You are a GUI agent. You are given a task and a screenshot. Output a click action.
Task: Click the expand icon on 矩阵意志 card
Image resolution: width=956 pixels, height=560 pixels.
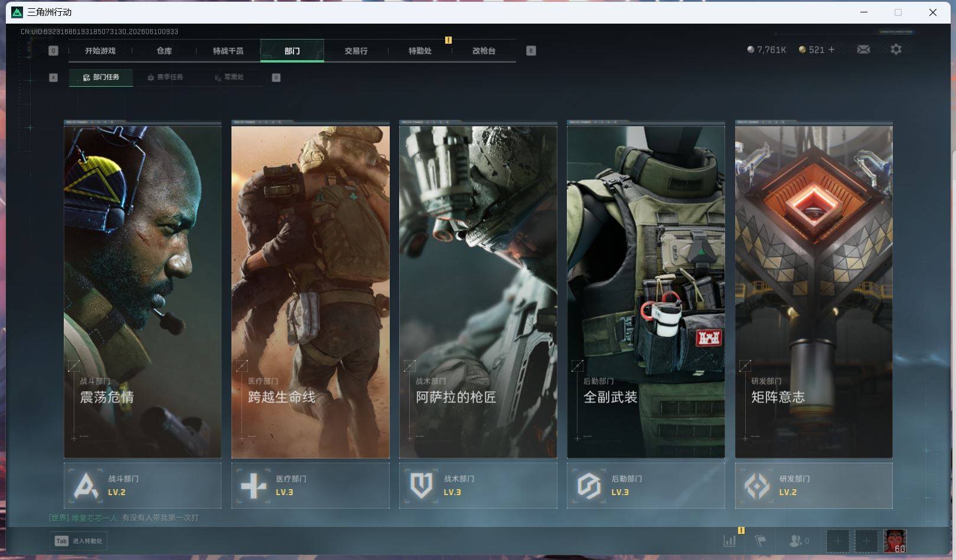tap(745, 366)
